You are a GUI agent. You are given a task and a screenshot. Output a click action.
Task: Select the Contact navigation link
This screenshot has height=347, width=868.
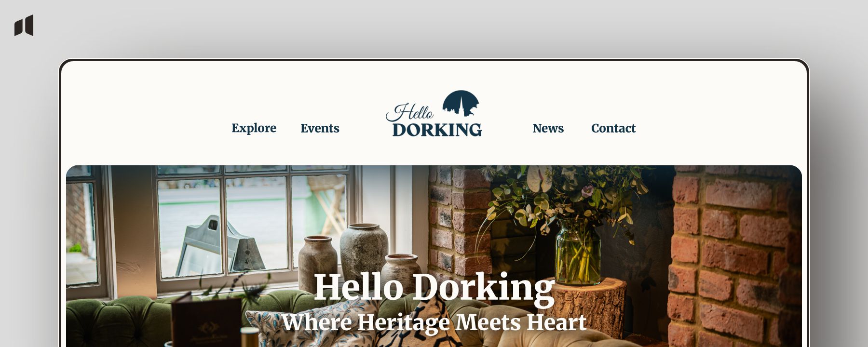click(613, 128)
